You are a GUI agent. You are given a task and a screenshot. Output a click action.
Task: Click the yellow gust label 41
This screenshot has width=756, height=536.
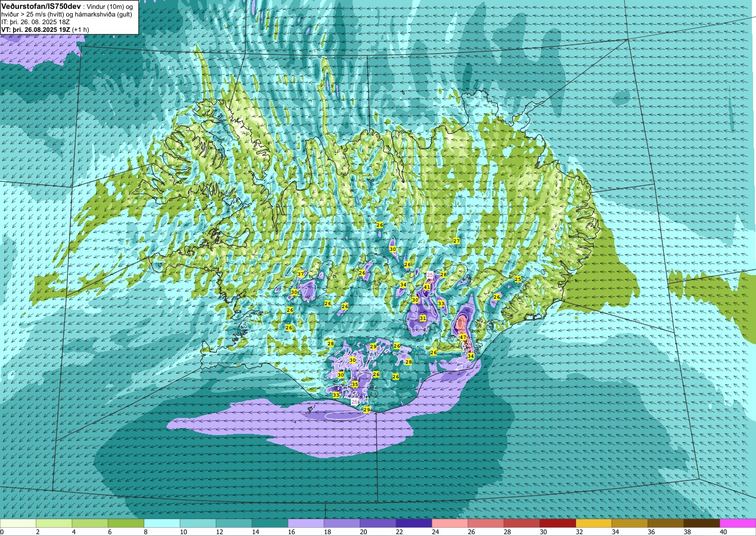[x=427, y=287]
